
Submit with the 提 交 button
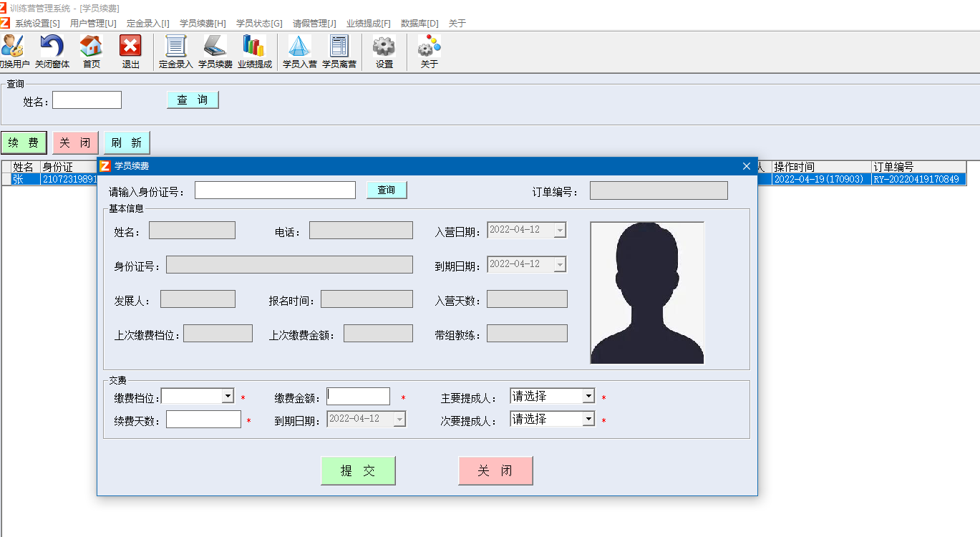click(x=358, y=471)
